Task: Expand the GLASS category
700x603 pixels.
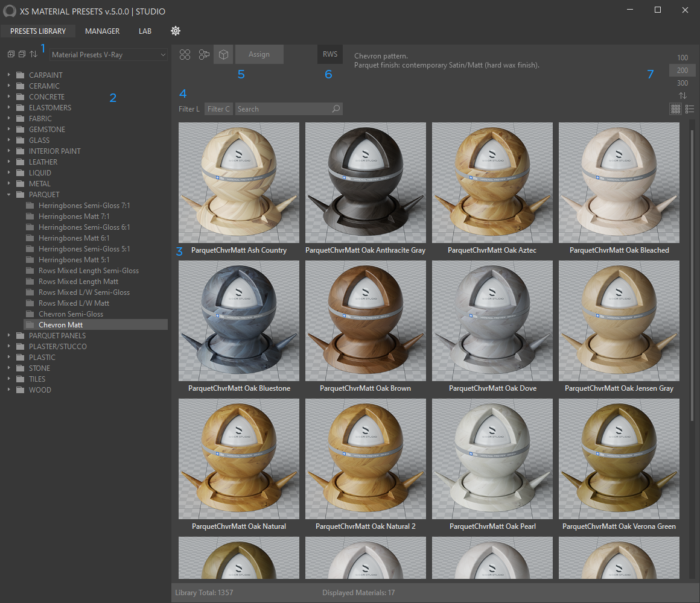Action: pos(8,140)
